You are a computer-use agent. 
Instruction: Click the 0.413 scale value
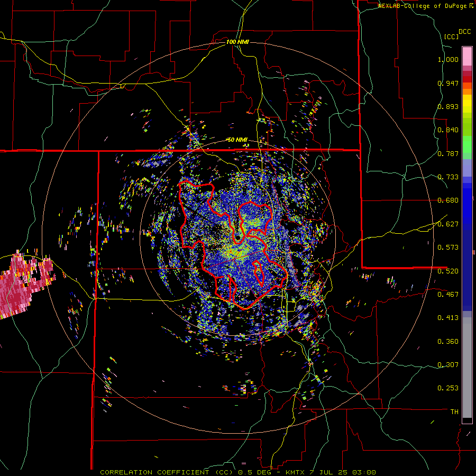448,318
